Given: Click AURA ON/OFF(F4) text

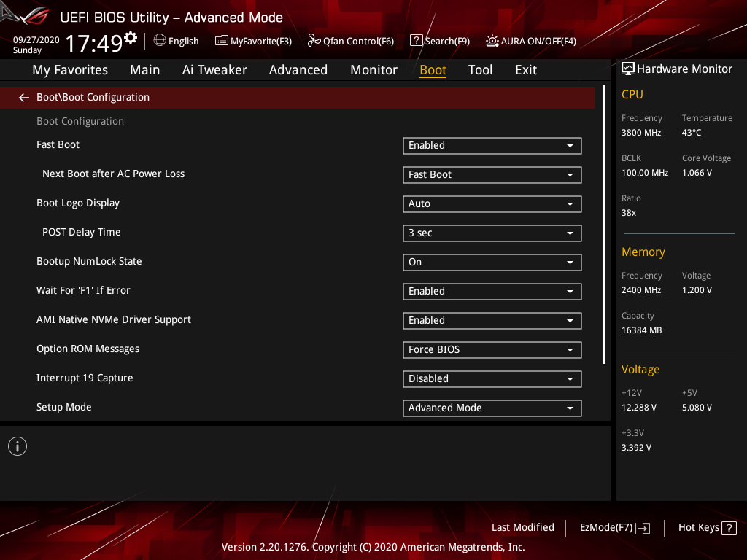Looking at the screenshot, I should (x=538, y=41).
